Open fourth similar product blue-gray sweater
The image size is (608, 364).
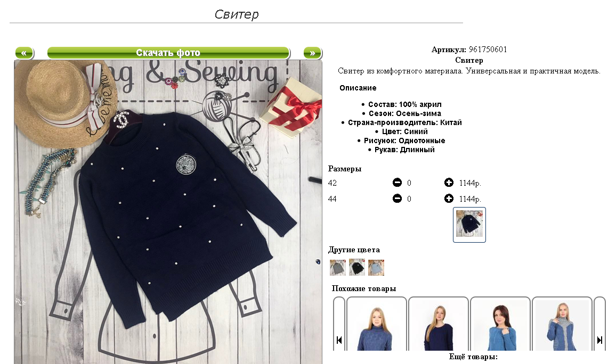click(x=562, y=325)
